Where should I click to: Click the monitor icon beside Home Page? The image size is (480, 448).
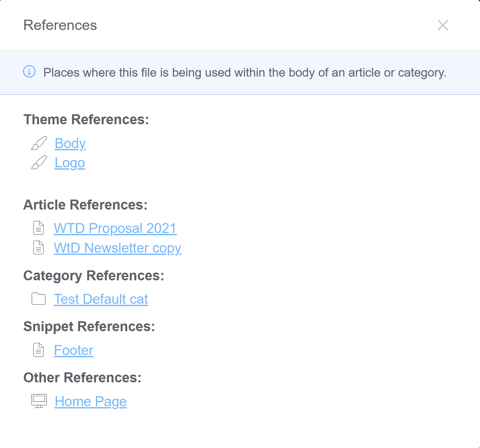[x=39, y=401]
